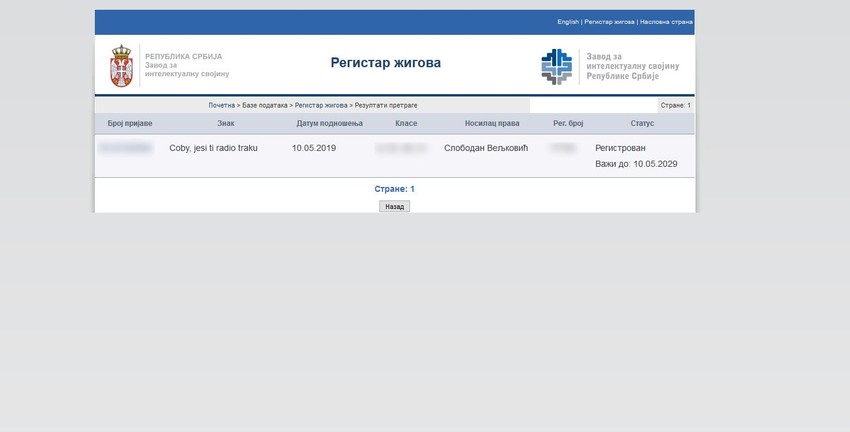Click the Класе column header
Viewport: 850px width, 432px height.
pos(406,124)
